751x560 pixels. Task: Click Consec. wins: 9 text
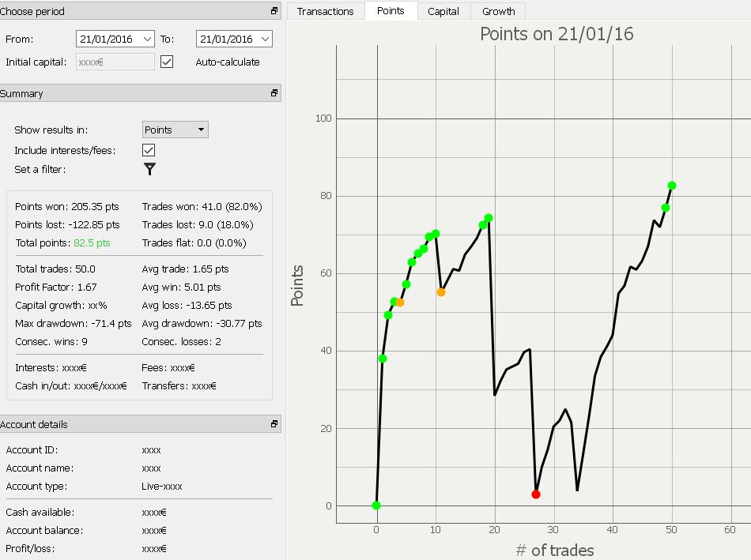point(51,342)
